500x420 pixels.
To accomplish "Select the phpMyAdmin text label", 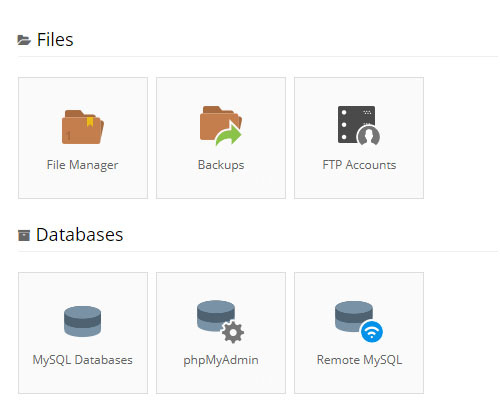I will [x=221, y=360].
